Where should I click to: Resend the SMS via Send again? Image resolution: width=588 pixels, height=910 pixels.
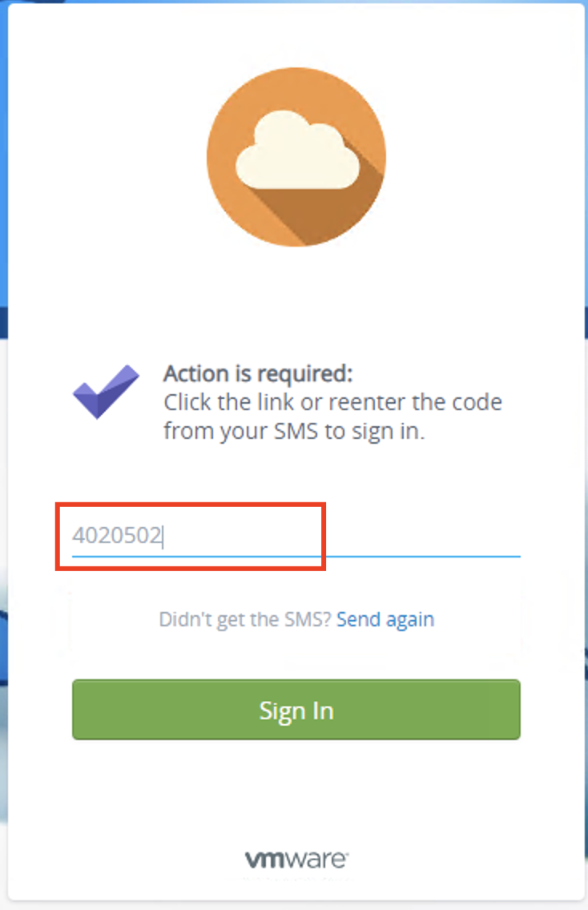point(385,619)
